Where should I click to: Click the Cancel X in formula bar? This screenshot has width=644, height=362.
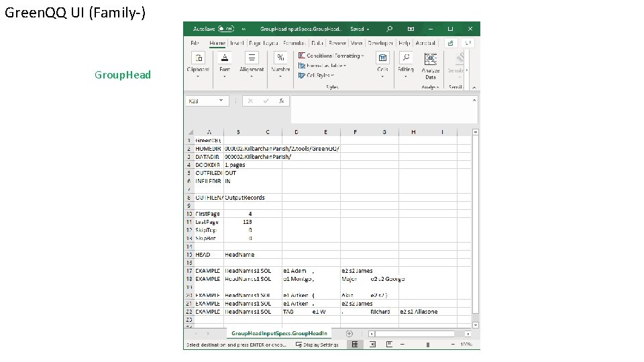[250, 101]
